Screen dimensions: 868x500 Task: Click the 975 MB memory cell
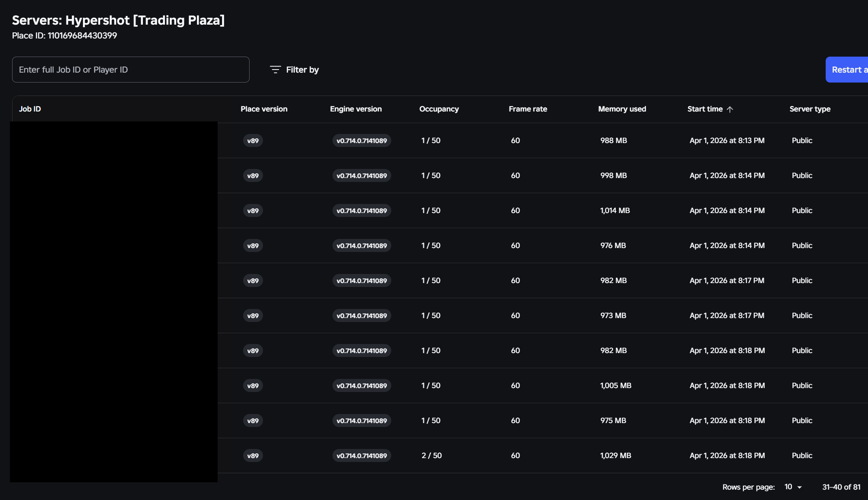(x=613, y=420)
